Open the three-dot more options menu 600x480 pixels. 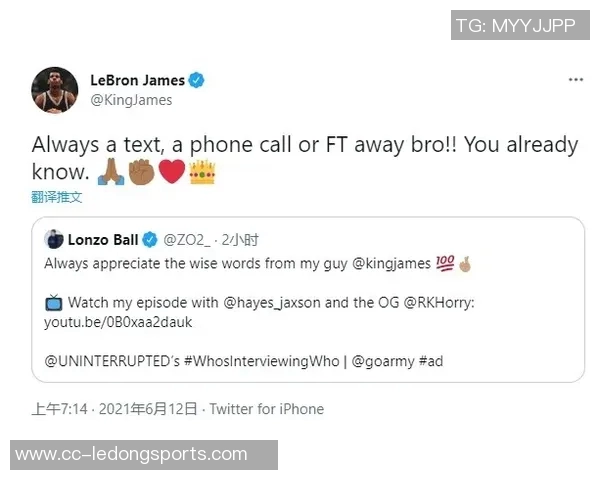pos(576,80)
